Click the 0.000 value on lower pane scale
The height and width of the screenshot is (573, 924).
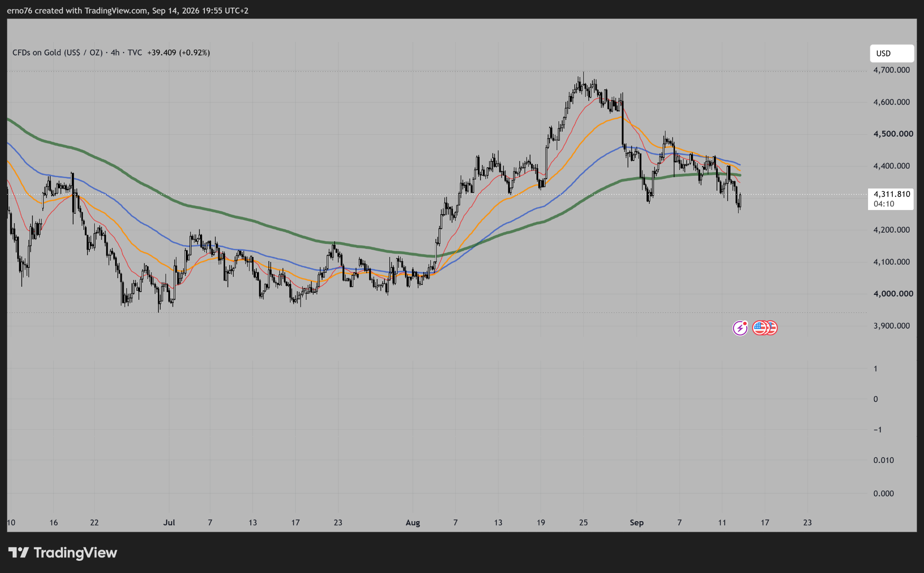pyautogui.click(x=883, y=494)
